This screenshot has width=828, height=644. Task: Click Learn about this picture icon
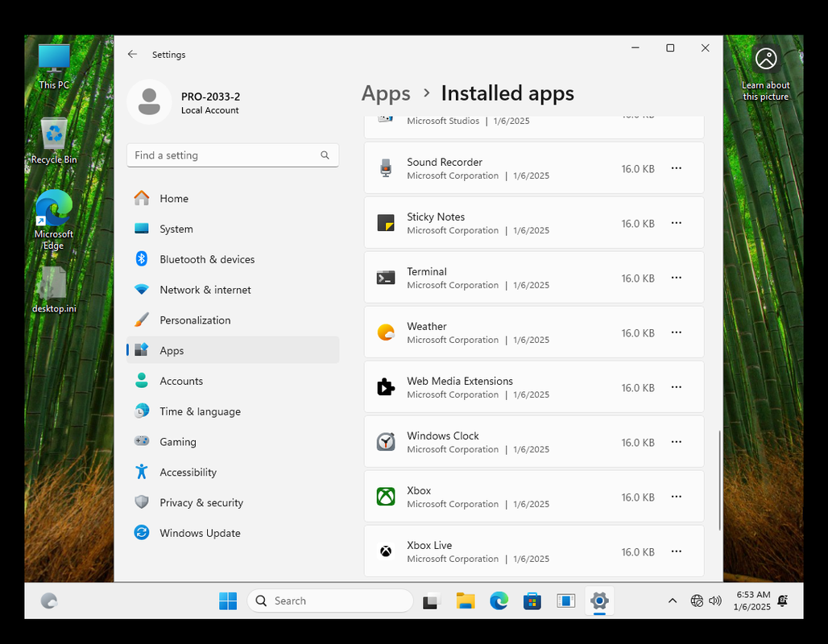[x=766, y=72]
